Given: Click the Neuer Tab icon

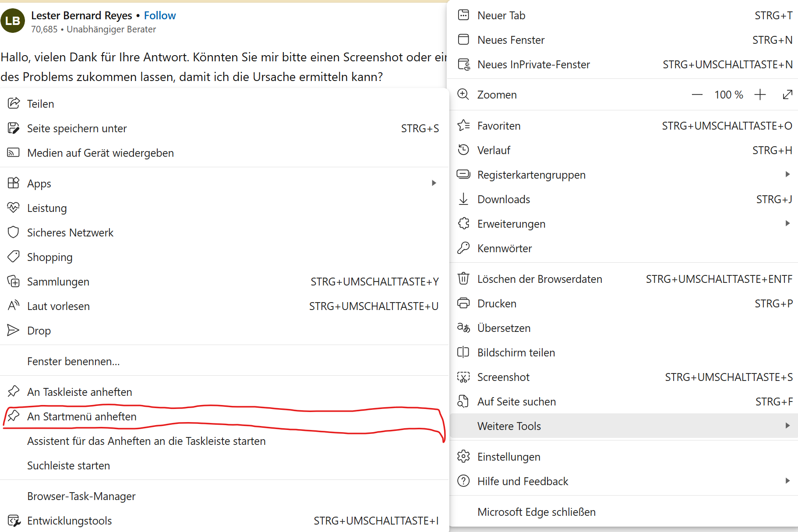Looking at the screenshot, I should 463,15.
